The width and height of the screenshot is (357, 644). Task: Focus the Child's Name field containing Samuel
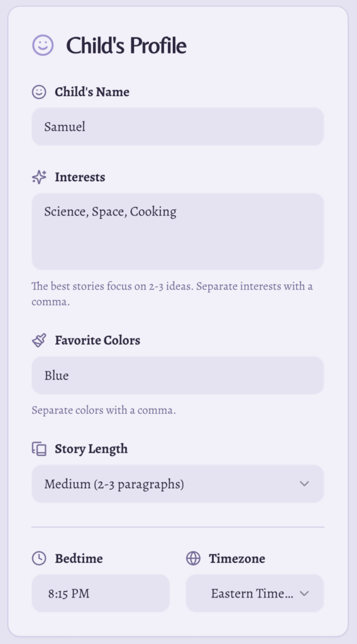click(x=178, y=126)
